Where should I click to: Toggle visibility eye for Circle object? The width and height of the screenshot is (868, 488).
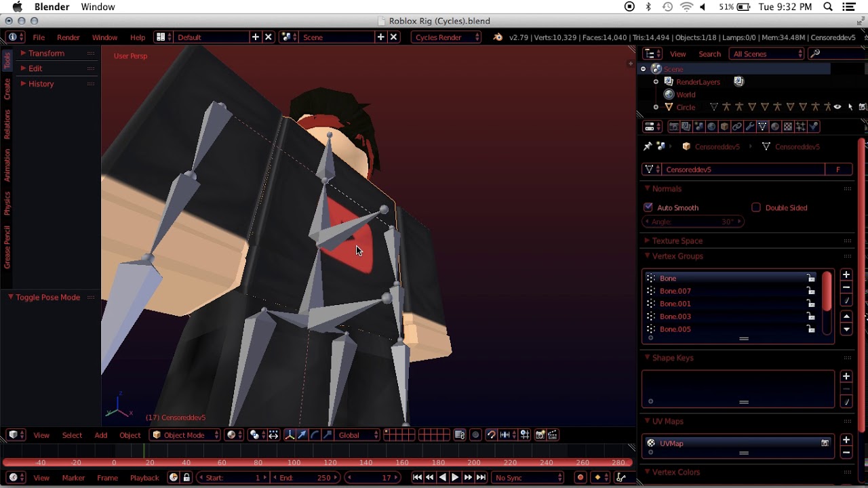tap(837, 107)
